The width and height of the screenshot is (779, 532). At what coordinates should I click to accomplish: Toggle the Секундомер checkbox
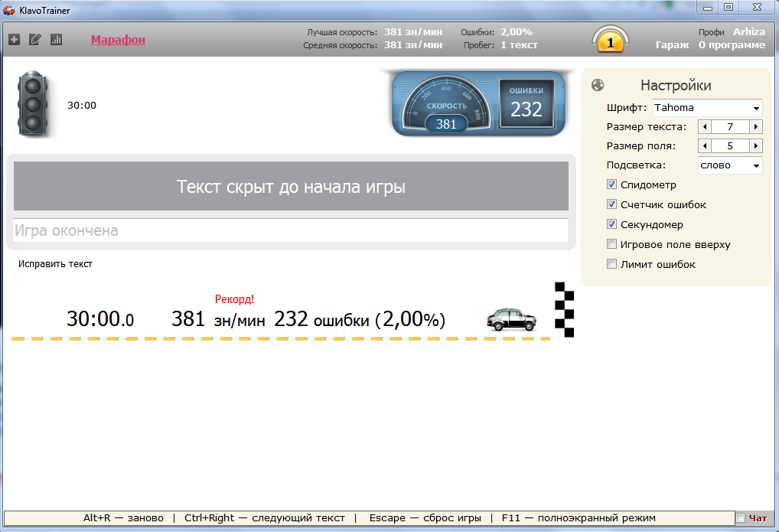coord(611,224)
